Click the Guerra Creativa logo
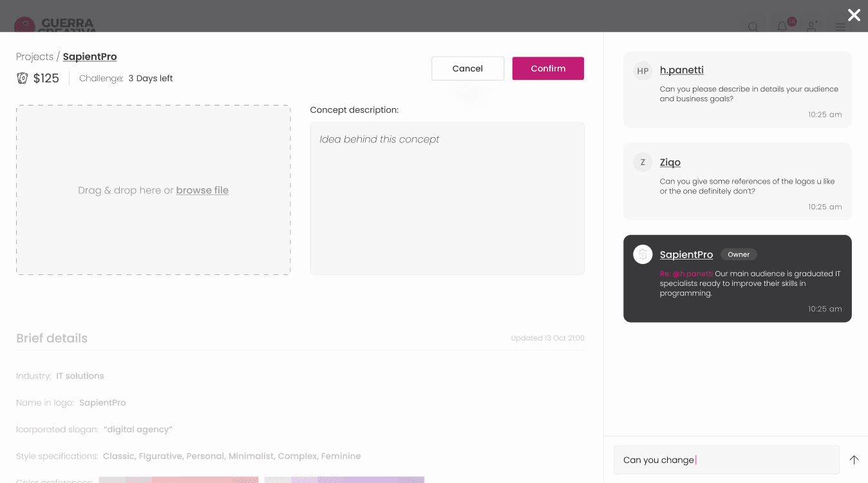Image resolution: width=868 pixels, height=483 pixels. tap(55, 24)
